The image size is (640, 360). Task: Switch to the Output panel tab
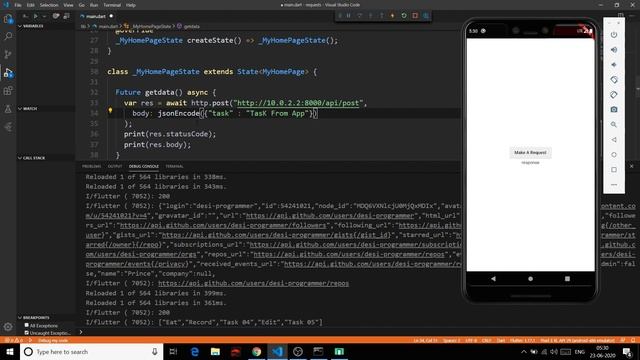pos(115,167)
